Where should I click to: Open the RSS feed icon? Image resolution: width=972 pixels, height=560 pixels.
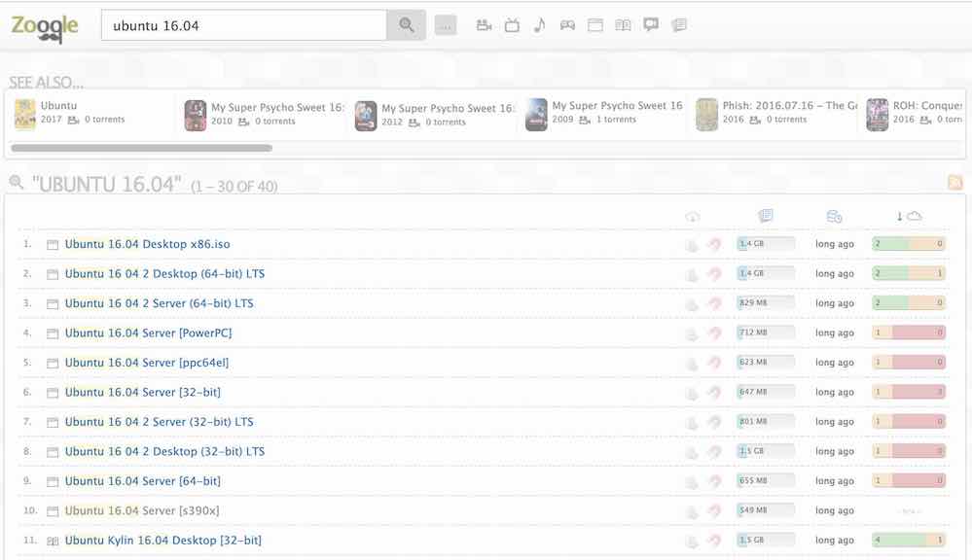[x=954, y=183]
